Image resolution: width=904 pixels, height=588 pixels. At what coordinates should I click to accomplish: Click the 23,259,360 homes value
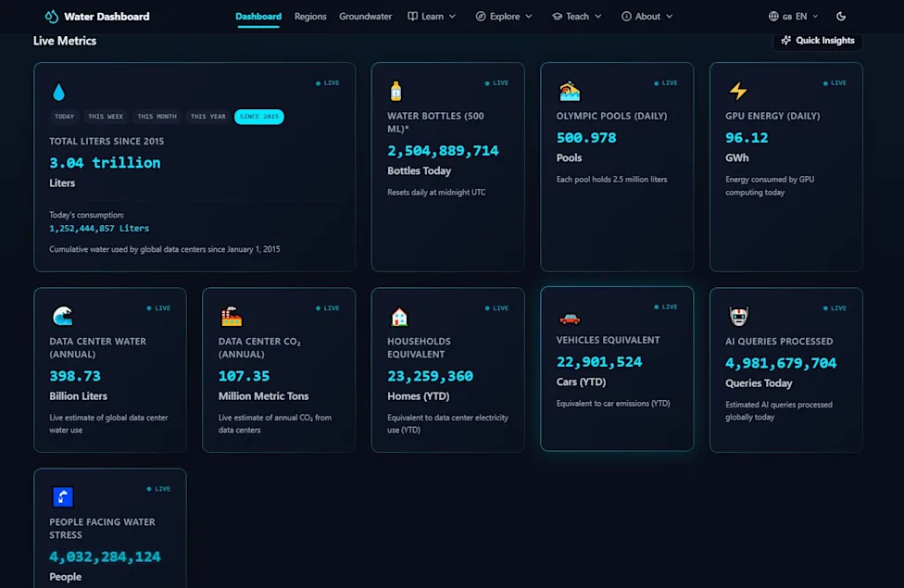coord(430,376)
